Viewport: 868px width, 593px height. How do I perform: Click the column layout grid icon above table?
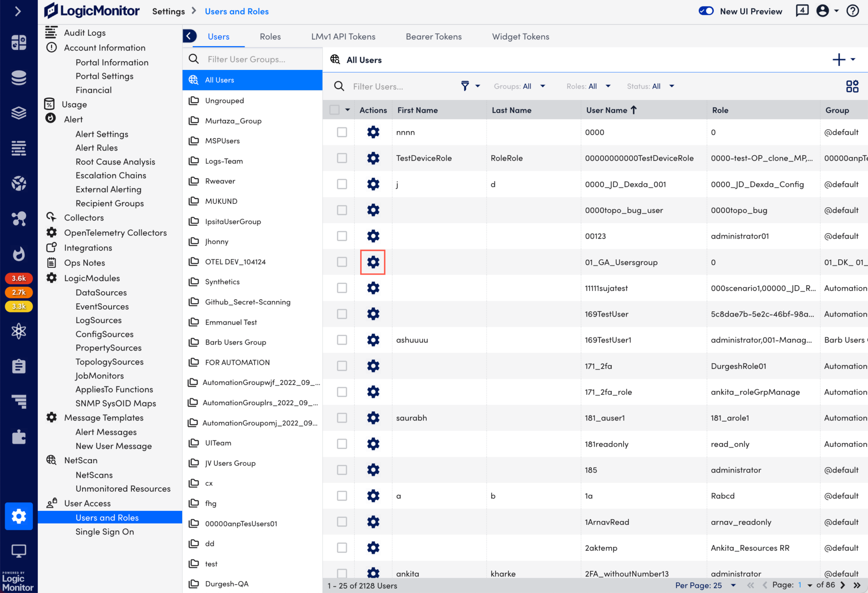tap(852, 86)
